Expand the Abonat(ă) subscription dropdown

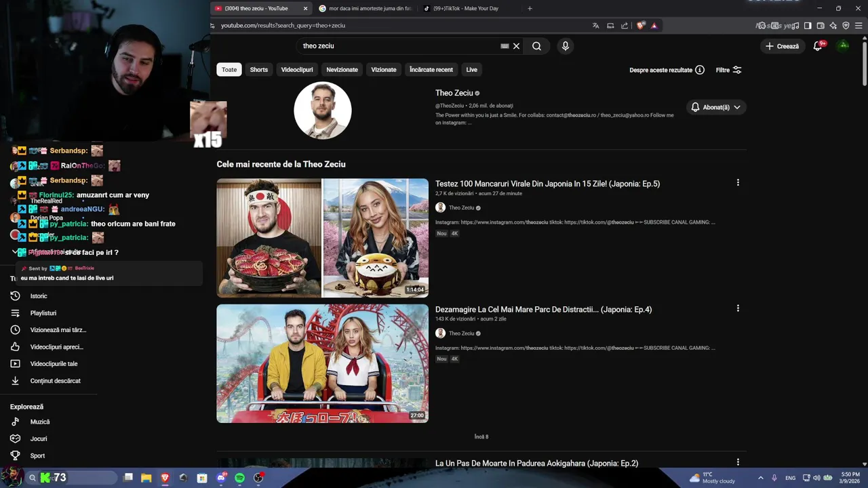(x=715, y=107)
